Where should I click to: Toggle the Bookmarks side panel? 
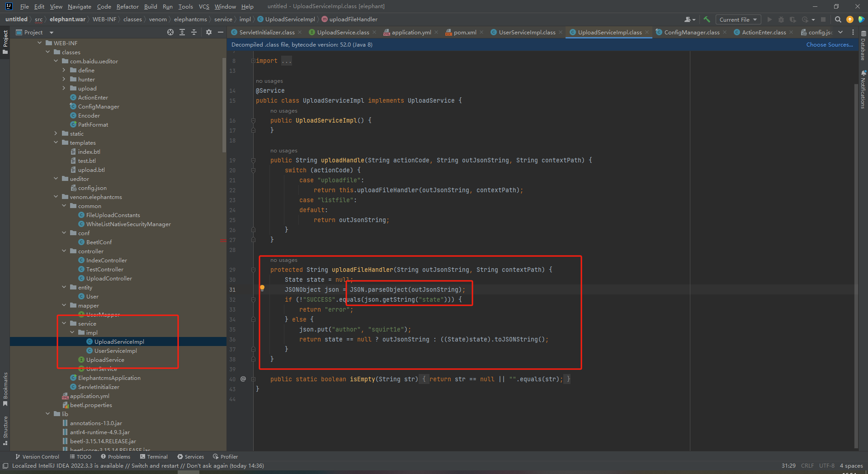point(5,388)
